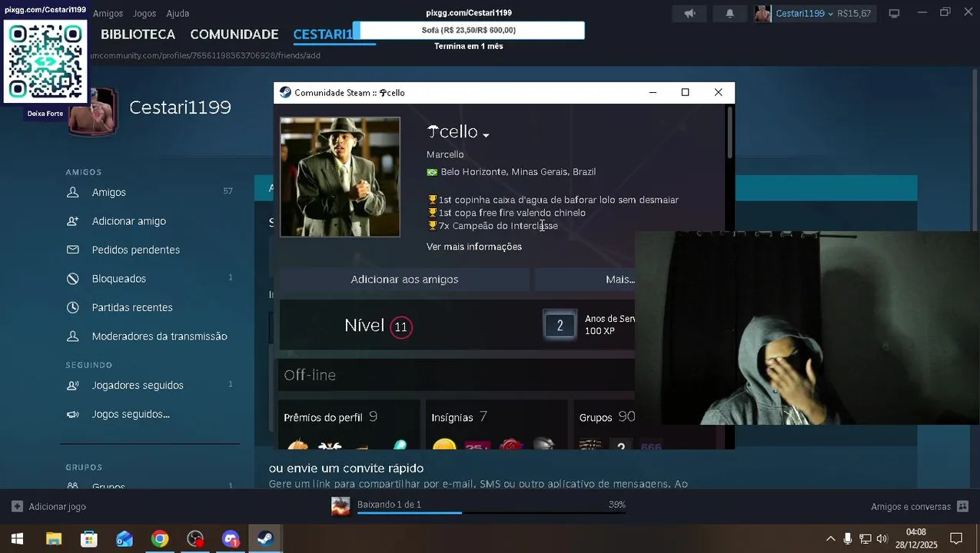Open the Insígnias section link

[x=459, y=417]
